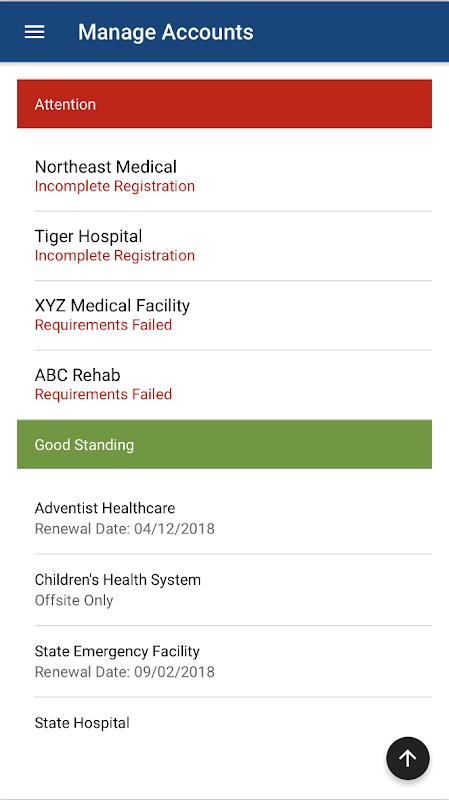Select Tiger Hospital from the list

pyautogui.click(x=233, y=245)
